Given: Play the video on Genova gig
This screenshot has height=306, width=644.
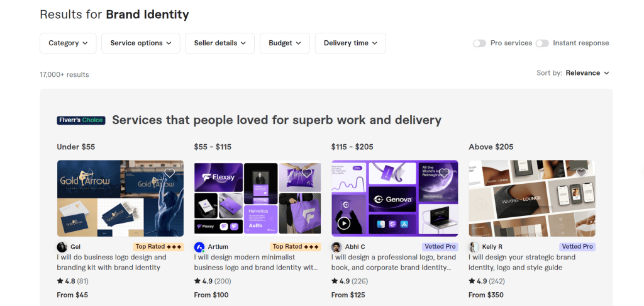Looking at the screenshot, I should tap(344, 223).
